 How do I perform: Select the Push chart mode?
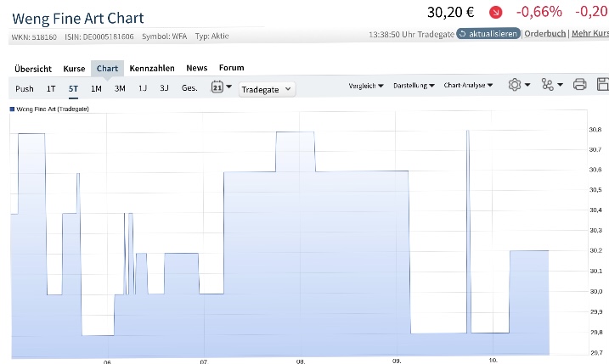25,89
